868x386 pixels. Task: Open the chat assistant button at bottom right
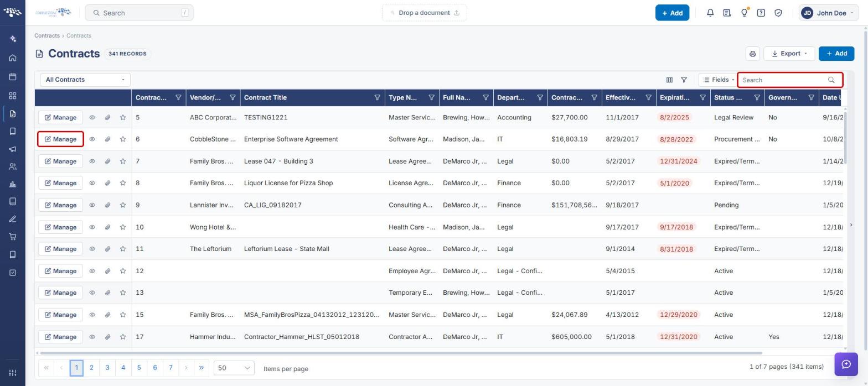pos(846,364)
